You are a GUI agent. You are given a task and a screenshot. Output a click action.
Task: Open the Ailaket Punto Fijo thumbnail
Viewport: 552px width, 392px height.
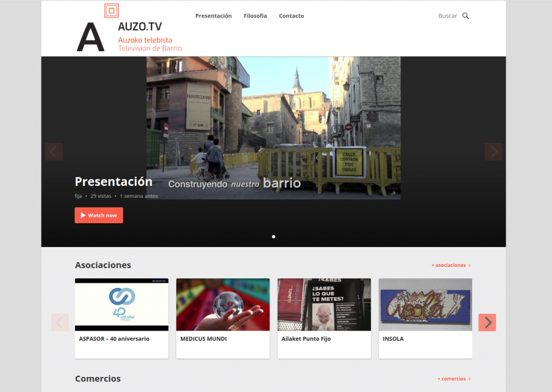pos(324,305)
